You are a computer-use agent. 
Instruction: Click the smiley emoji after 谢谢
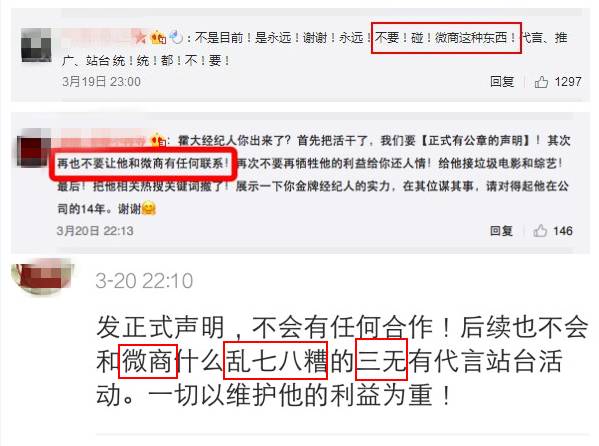(x=149, y=208)
